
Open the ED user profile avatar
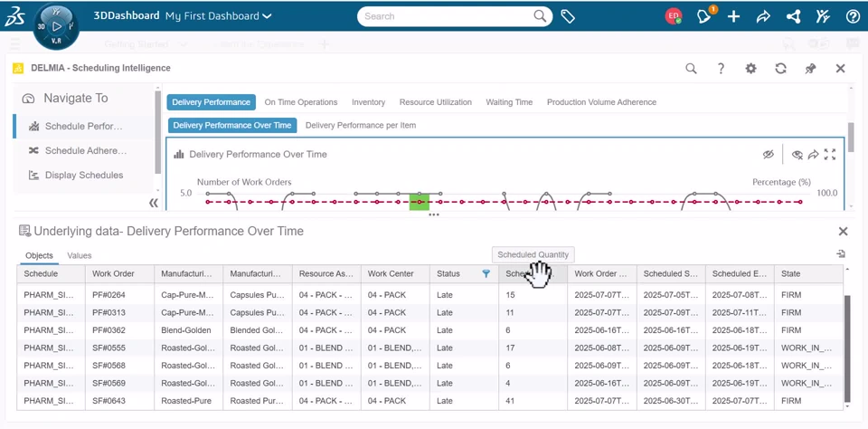tap(673, 16)
